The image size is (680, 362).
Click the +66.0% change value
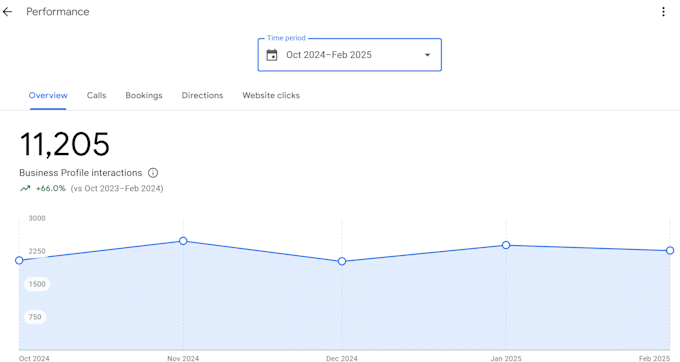coord(51,188)
